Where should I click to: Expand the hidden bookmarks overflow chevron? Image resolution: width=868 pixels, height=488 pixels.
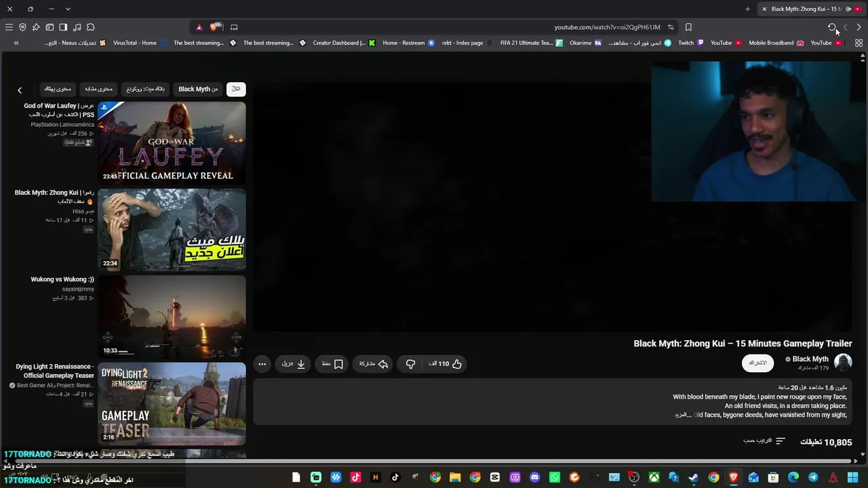[x=16, y=43]
